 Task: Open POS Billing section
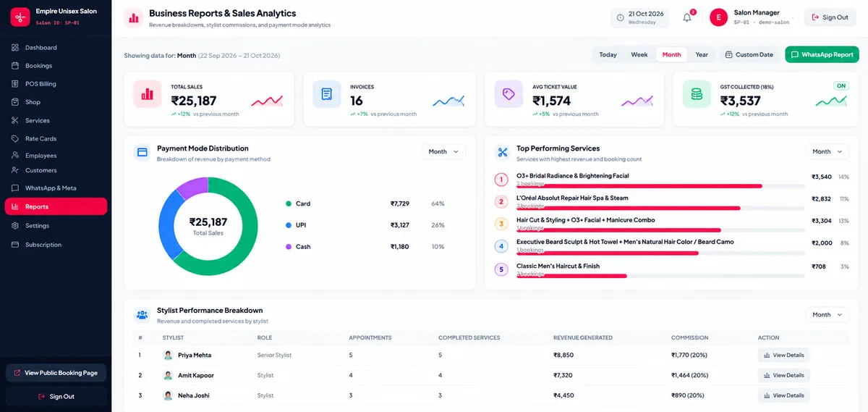pyautogui.click(x=56, y=84)
